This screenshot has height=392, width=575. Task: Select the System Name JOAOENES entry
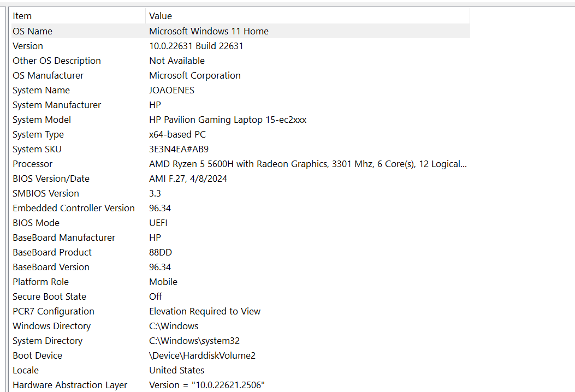tap(171, 90)
